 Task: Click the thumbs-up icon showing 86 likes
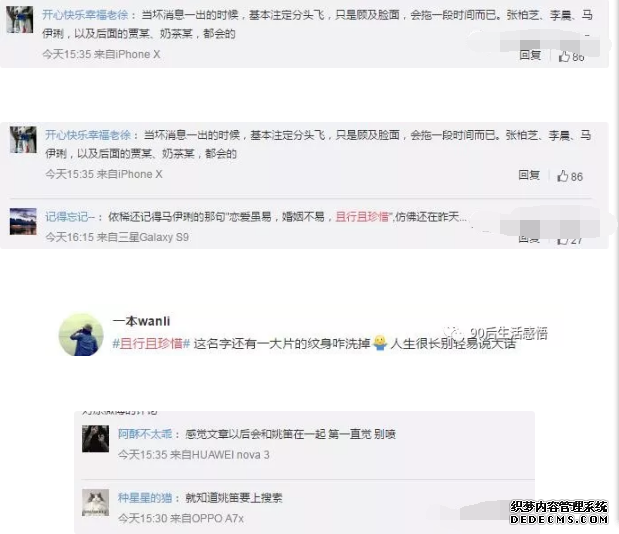[x=563, y=176]
